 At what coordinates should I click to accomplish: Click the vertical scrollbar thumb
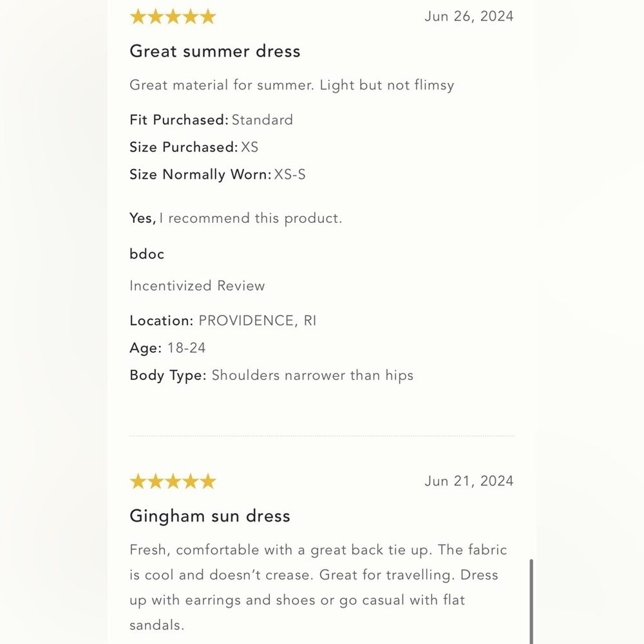(x=531, y=601)
